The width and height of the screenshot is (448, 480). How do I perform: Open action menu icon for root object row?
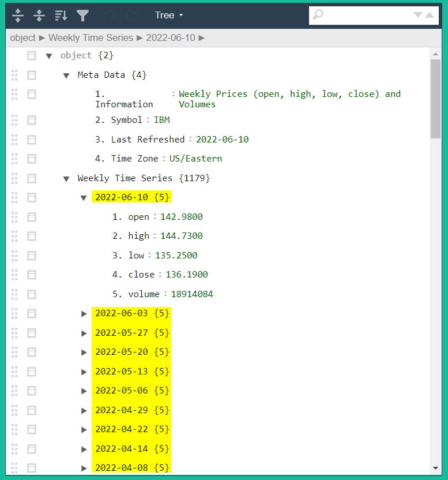32,55
